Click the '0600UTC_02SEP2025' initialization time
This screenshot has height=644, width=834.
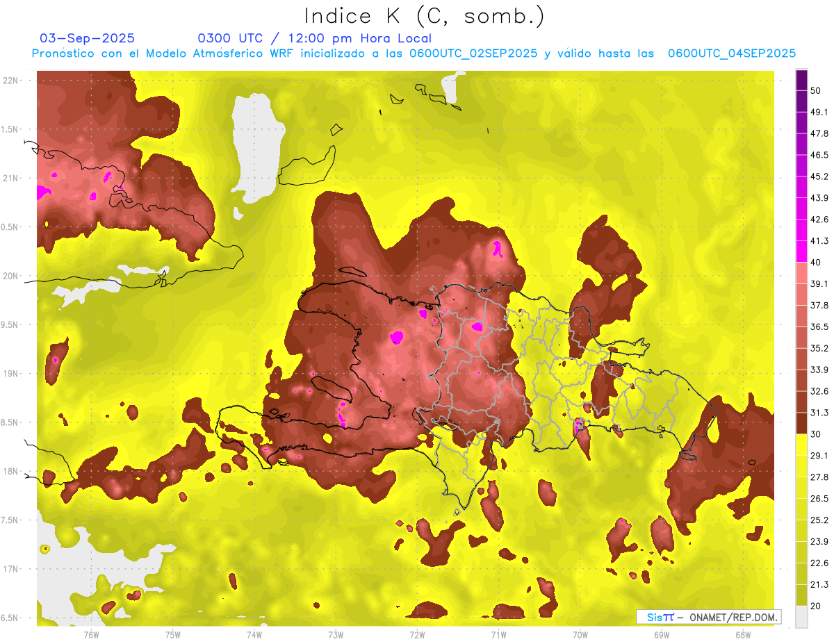pyautogui.click(x=473, y=53)
